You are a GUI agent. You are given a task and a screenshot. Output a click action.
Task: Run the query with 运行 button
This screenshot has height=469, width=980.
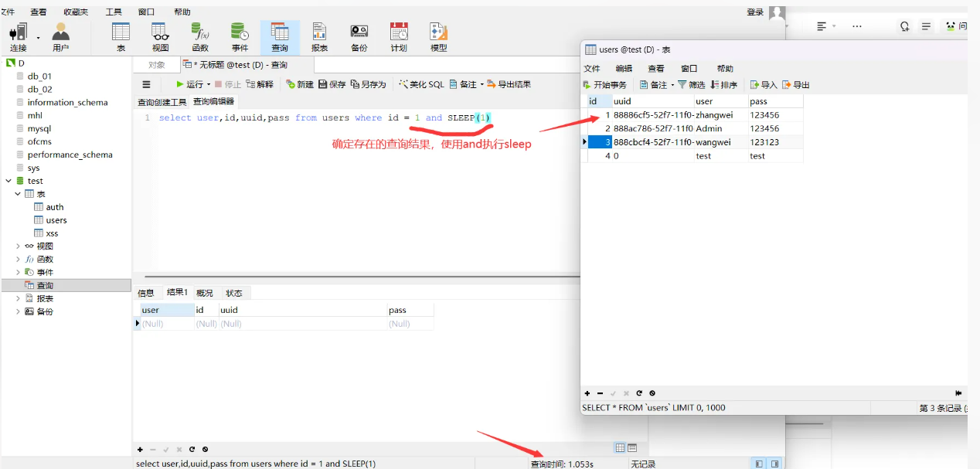(x=189, y=84)
